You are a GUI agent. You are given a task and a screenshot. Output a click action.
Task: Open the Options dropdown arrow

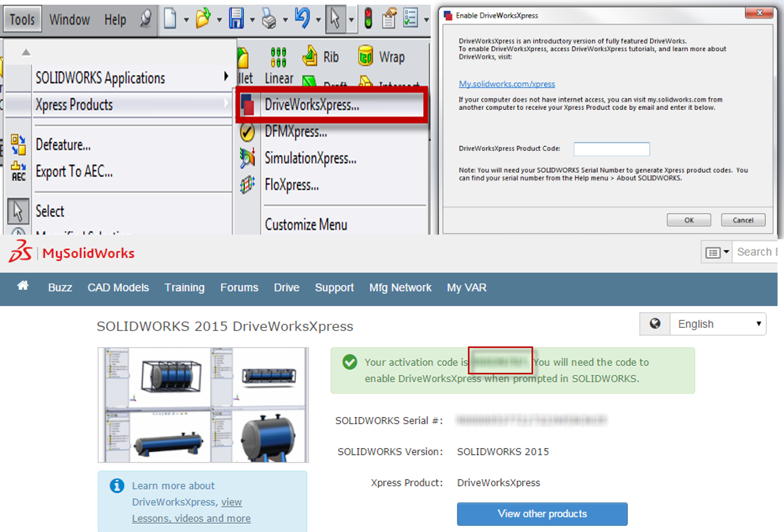426,20
